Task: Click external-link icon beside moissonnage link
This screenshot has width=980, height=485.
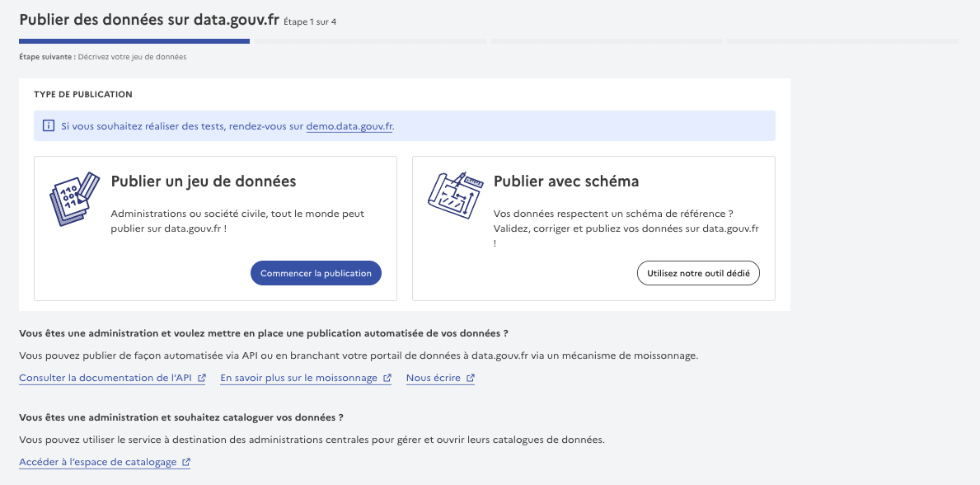Action: (387, 378)
